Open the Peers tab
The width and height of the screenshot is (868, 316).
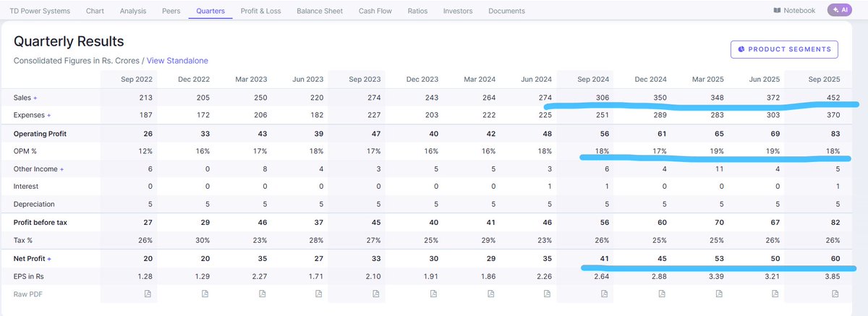tap(171, 11)
